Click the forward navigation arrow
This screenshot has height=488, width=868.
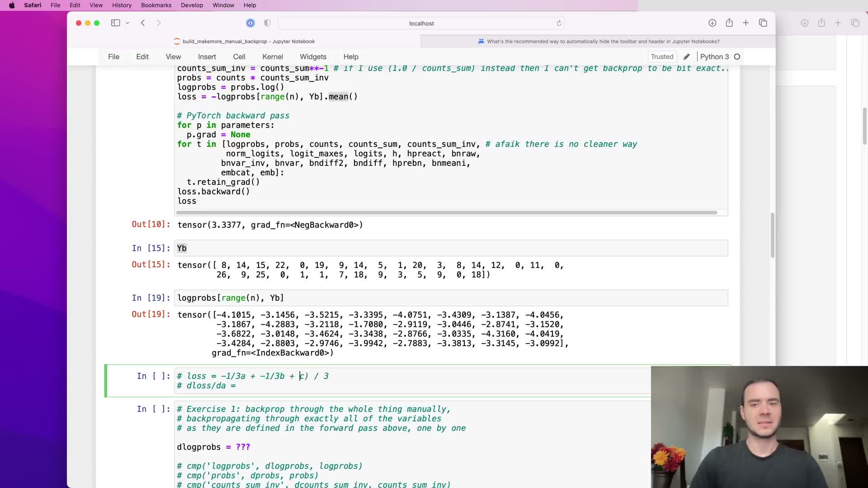pos(159,23)
